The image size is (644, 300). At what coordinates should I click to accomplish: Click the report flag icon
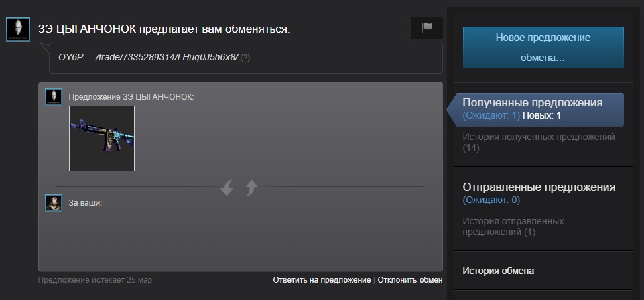click(427, 28)
